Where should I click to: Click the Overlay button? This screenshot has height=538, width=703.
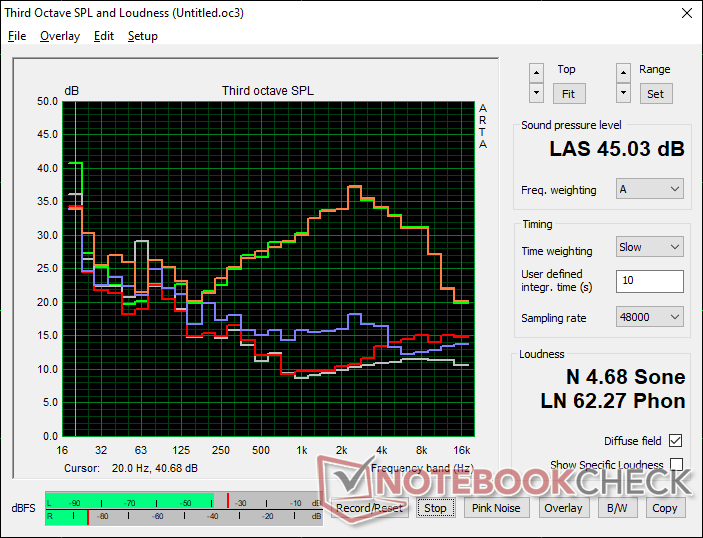[563, 508]
